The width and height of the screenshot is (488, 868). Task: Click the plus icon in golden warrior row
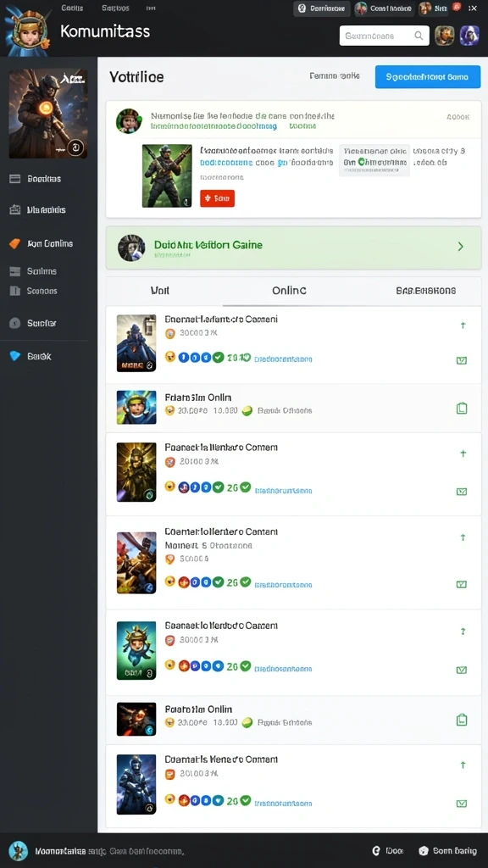point(463,453)
